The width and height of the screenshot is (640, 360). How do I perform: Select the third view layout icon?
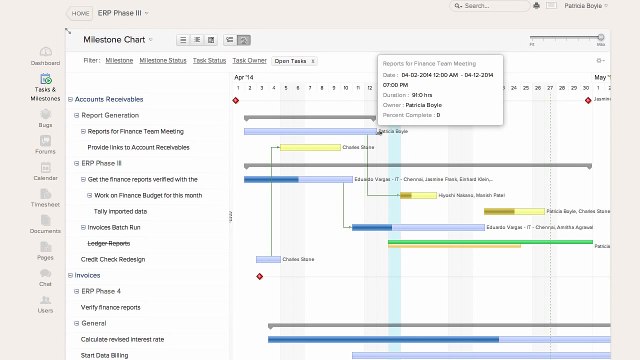(211, 40)
